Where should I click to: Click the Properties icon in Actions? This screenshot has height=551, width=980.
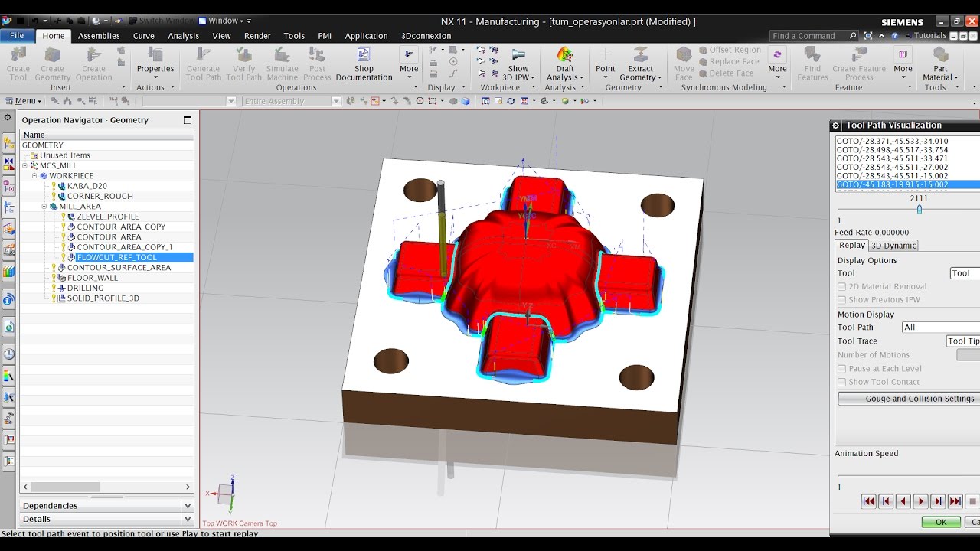(155, 55)
